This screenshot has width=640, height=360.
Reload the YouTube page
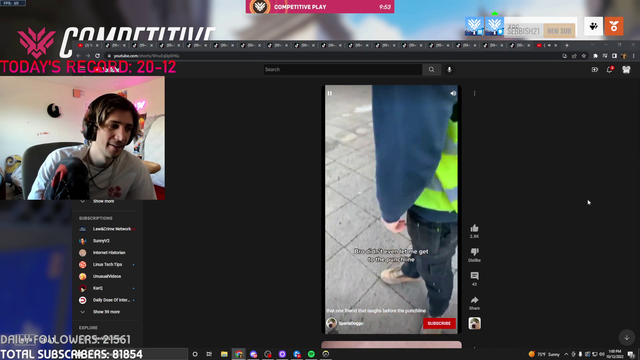coord(97,56)
